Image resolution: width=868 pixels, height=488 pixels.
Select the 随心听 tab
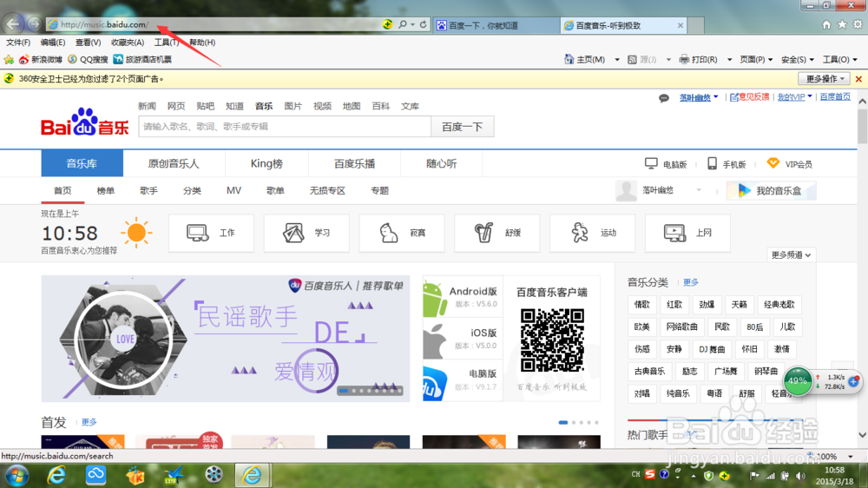pyautogui.click(x=441, y=163)
